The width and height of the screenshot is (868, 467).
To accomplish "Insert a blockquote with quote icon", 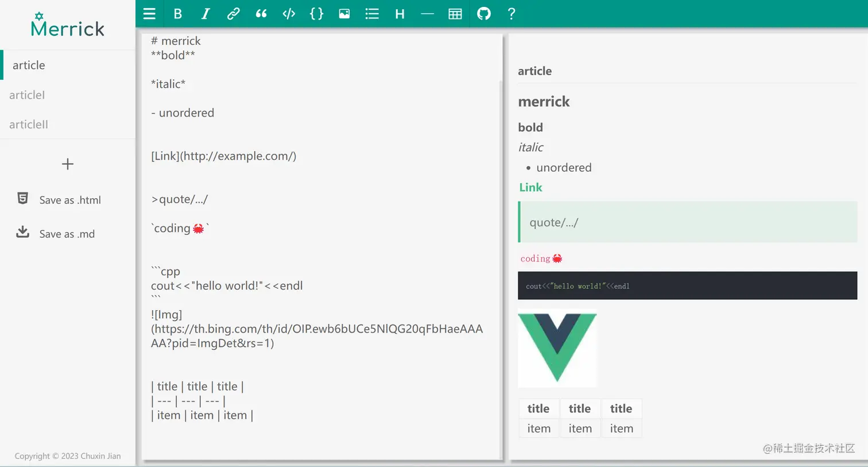I will 261,14.
